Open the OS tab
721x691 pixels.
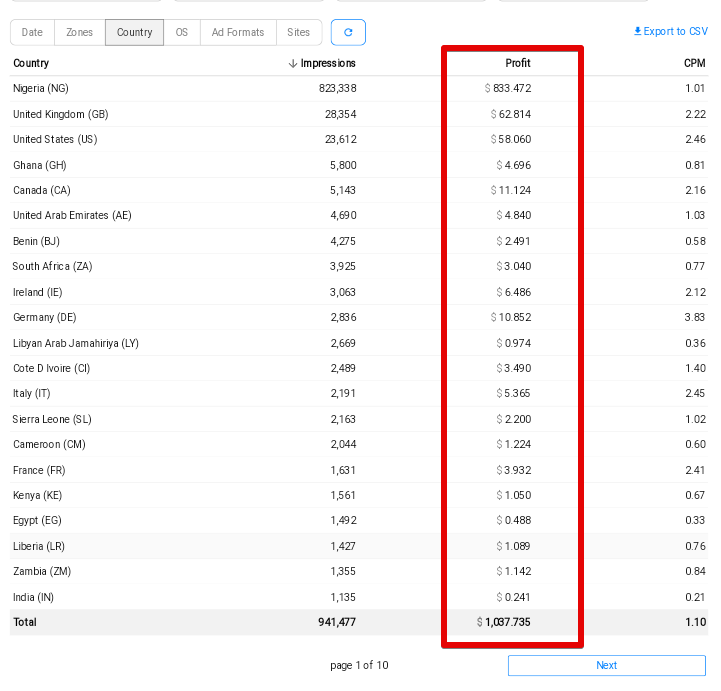[181, 32]
